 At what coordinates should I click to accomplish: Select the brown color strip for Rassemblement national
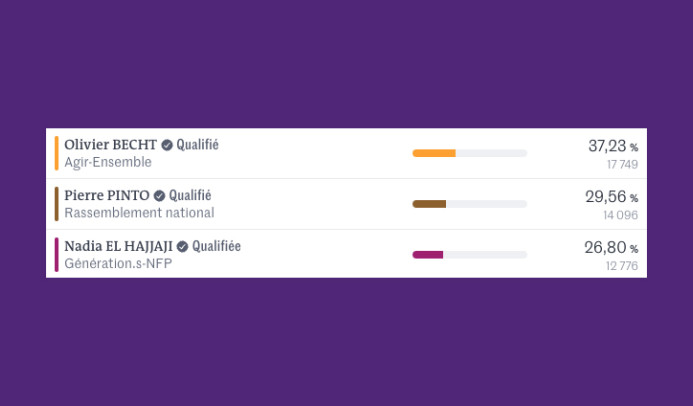coord(57,204)
